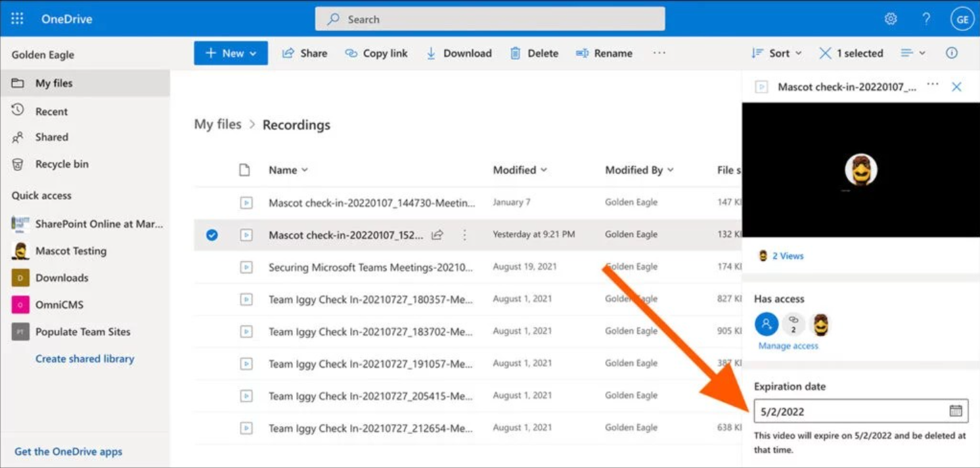Open the Help question mark icon

pos(926,19)
